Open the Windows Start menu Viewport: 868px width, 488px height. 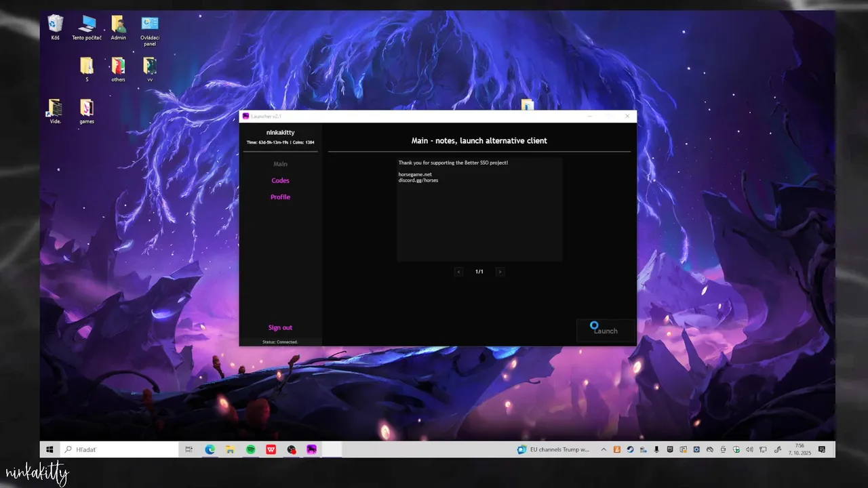50,449
